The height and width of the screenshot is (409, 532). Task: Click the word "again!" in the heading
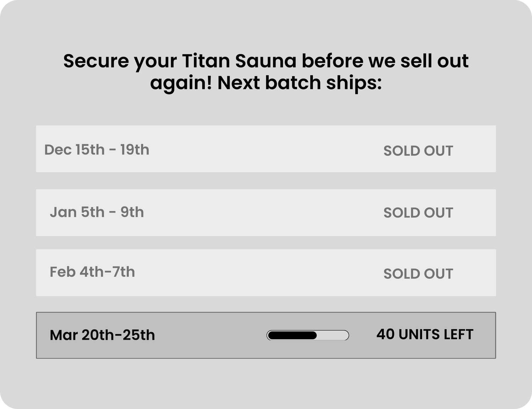pyautogui.click(x=181, y=84)
